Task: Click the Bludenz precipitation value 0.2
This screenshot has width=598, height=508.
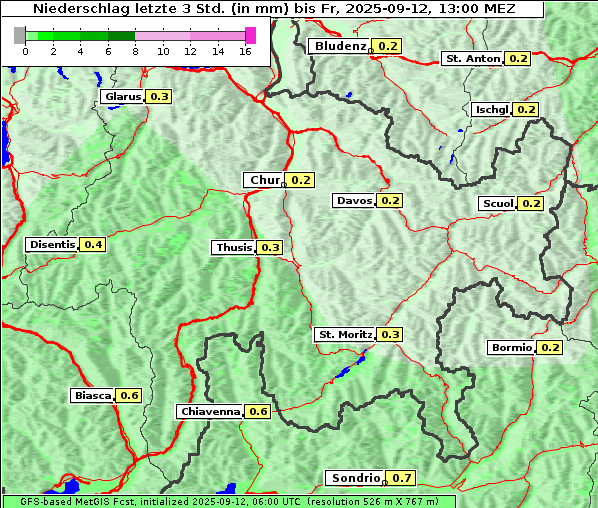Action: [x=387, y=46]
